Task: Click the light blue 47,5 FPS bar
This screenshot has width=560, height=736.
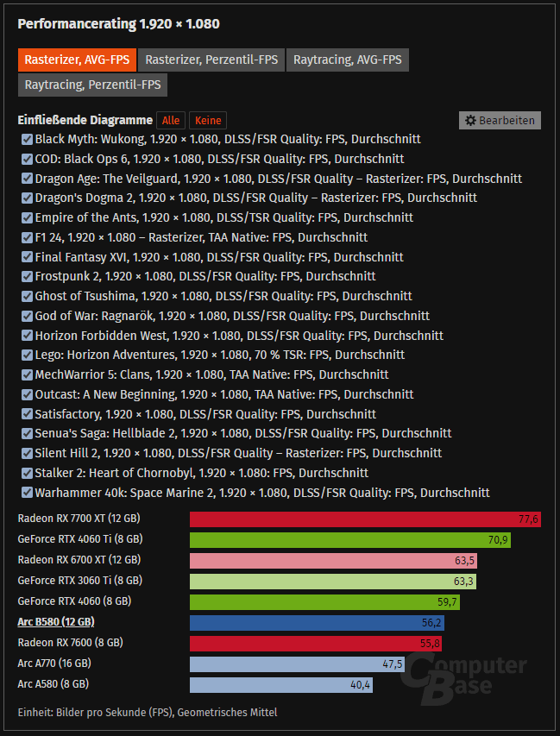Action: tap(297, 664)
